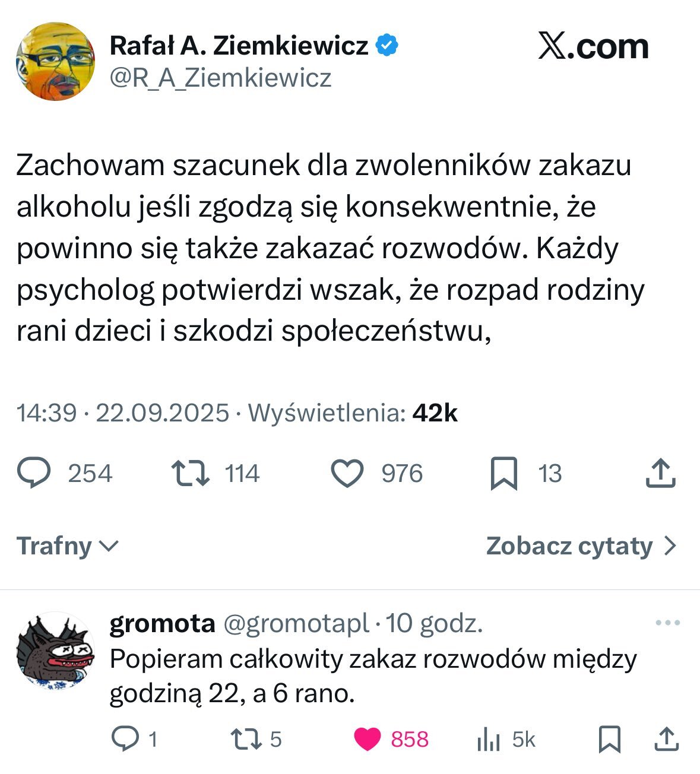This screenshot has height=774, width=700.
Task: Unlike gromota's reply with 858 likes
Action: 368,739
